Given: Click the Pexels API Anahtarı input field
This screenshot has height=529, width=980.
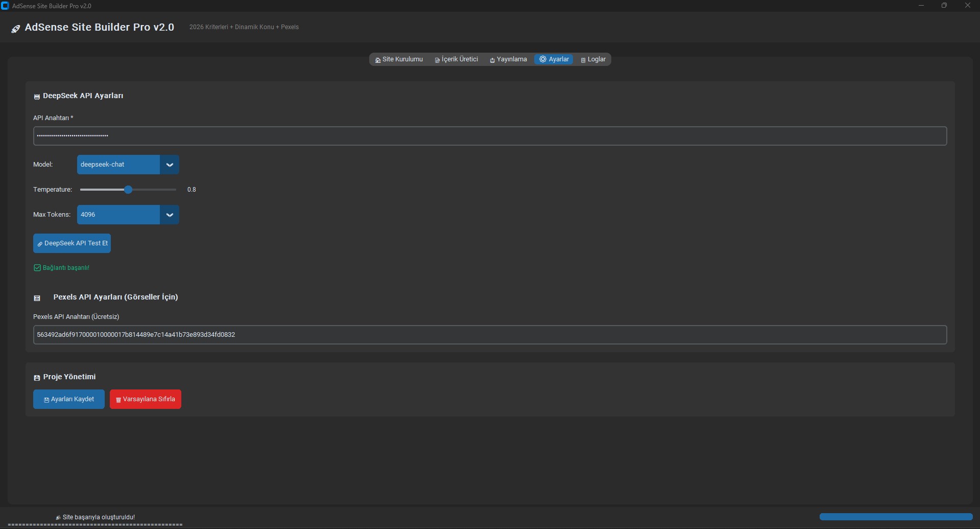Looking at the screenshot, I should point(490,335).
